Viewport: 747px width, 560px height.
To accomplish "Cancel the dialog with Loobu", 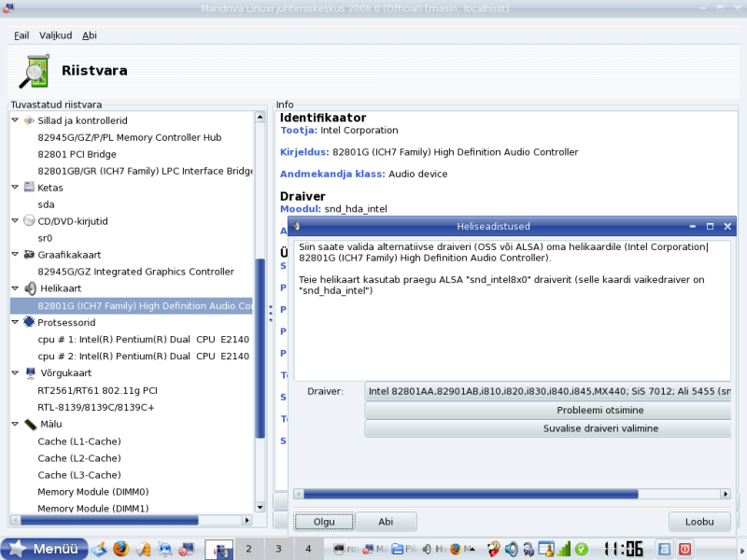I will [x=699, y=522].
